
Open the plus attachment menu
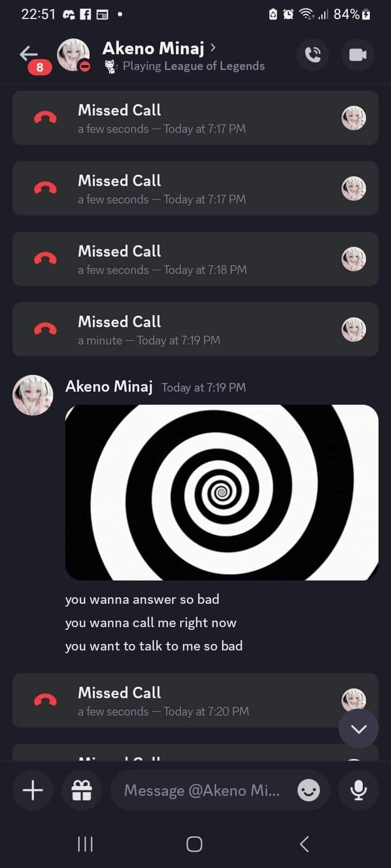coord(33,790)
